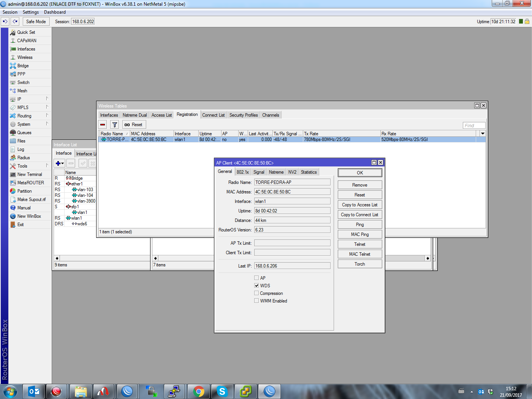Viewport: 532px width, 399px height.
Task: Expand the Tools submenu
Action: [x=47, y=166]
